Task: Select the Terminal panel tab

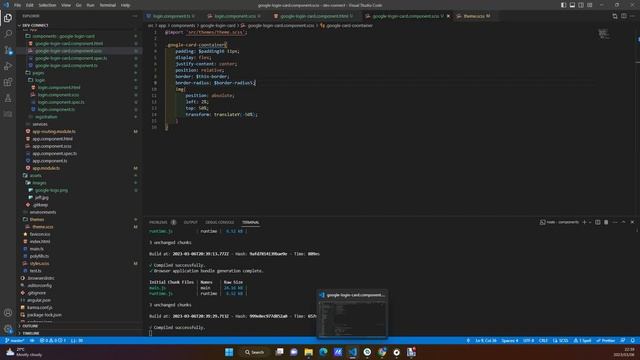Action: 251,222
